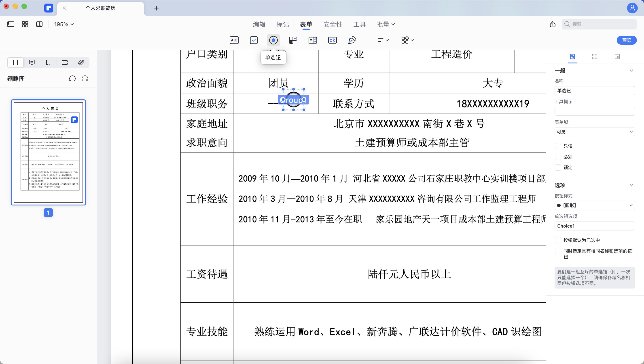Check the 必须 option

pos(558,157)
